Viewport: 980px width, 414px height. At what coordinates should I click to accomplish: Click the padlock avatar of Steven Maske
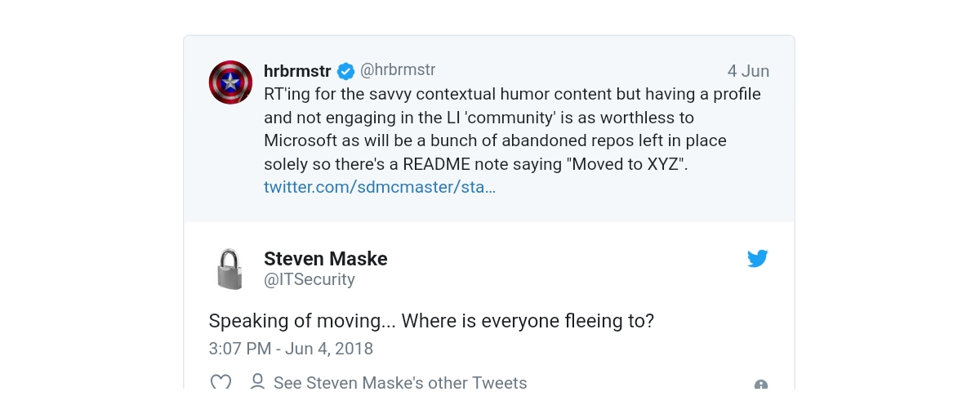click(x=230, y=269)
